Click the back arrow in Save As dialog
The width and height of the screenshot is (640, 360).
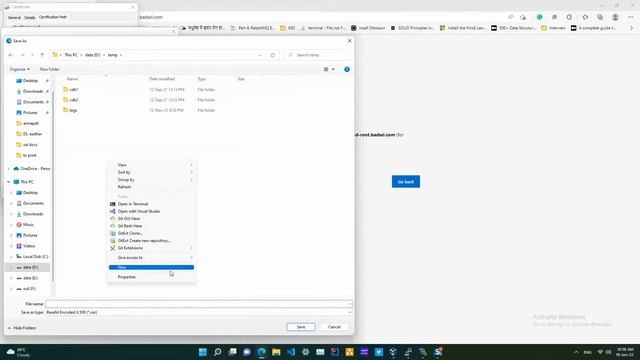click(11, 55)
